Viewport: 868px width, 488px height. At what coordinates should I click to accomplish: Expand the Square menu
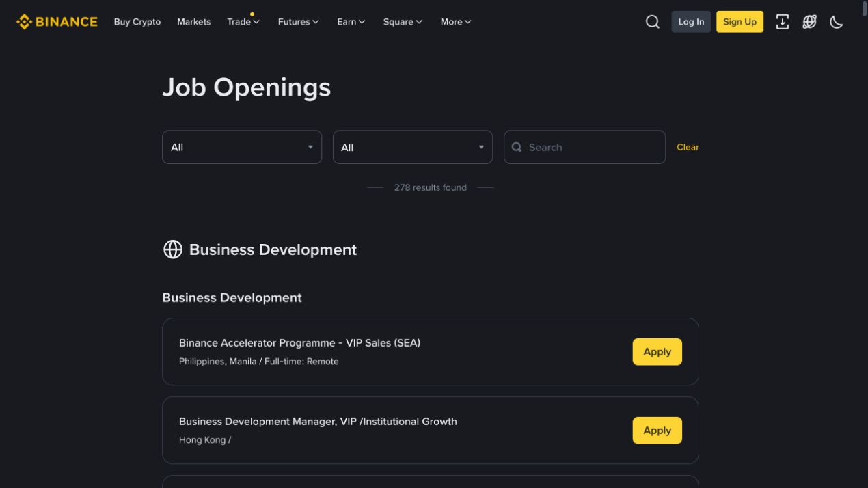[x=403, y=22]
